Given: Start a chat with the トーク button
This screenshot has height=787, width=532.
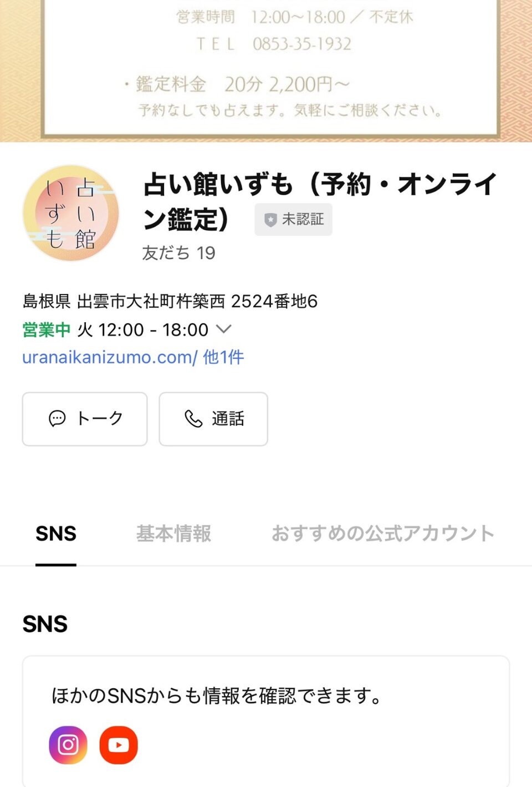Looking at the screenshot, I should point(85,419).
